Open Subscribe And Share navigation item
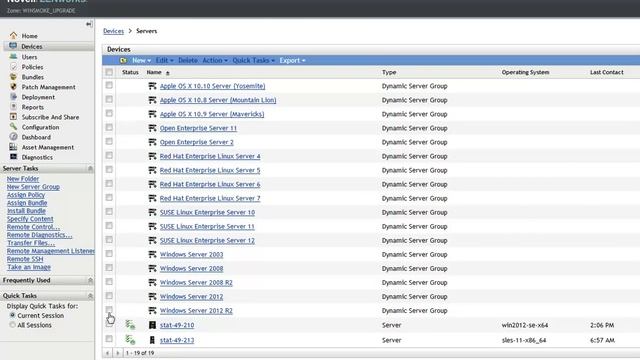This screenshot has height=360, width=640. tap(50, 117)
